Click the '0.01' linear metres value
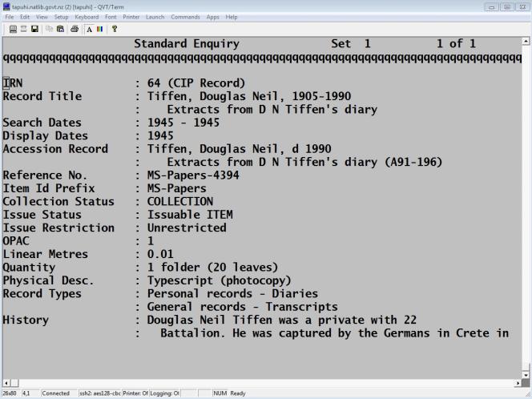Screen dimensions: 532x399 coord(160,254)
